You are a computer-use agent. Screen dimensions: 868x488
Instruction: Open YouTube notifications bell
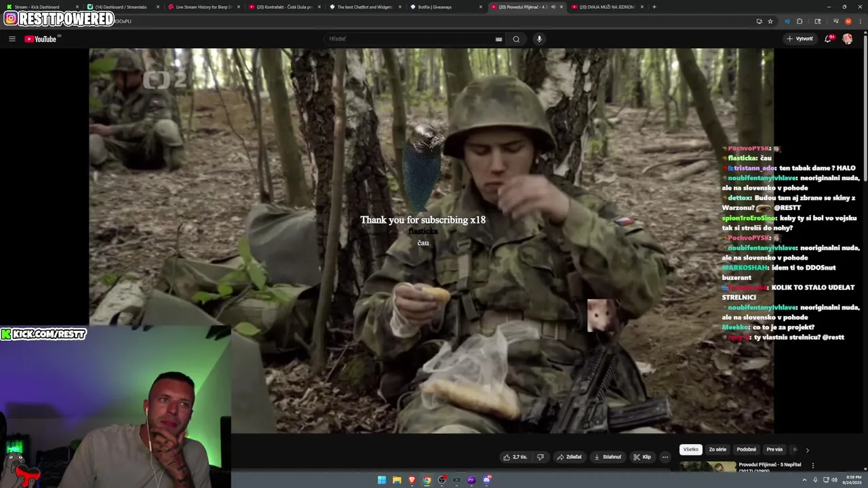(x=828, y=39)
